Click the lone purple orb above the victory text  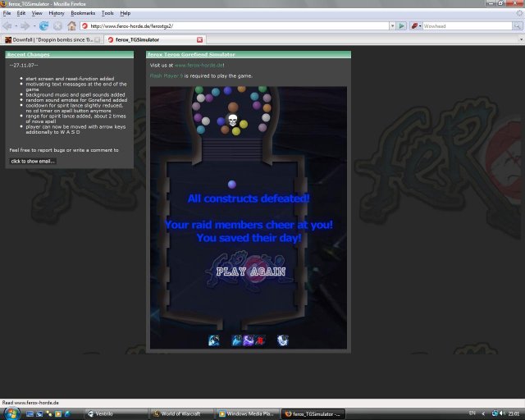click(x=232, y=185)
